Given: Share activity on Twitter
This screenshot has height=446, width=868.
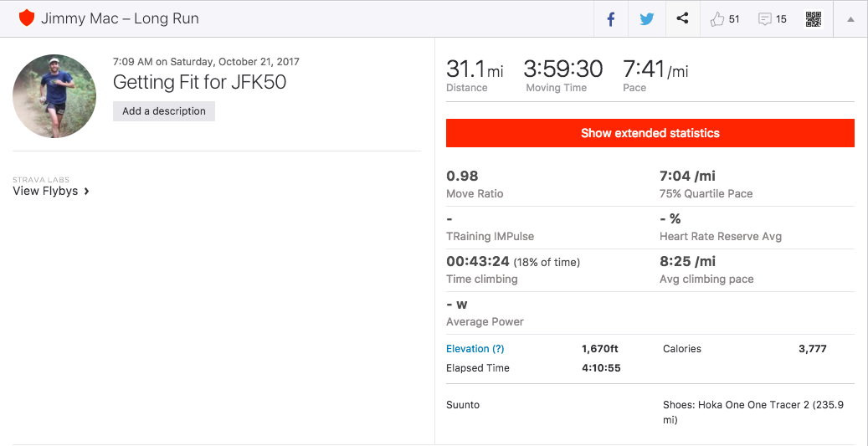Looking at the screenshot, I should 647,19.
